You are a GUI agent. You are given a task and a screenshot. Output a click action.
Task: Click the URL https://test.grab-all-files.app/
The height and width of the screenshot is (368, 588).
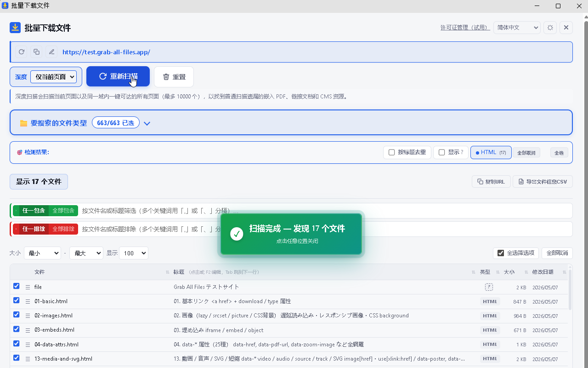[x=106, y=52]
